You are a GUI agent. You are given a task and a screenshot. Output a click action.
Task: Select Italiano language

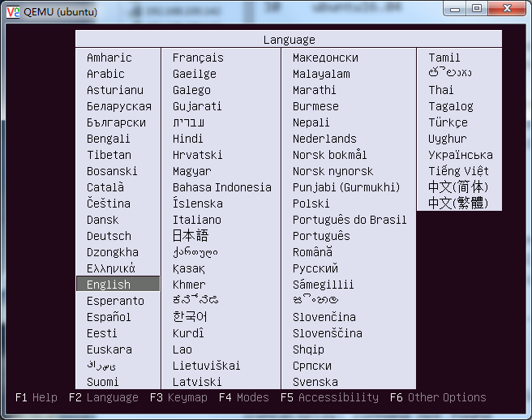[197, 220]
